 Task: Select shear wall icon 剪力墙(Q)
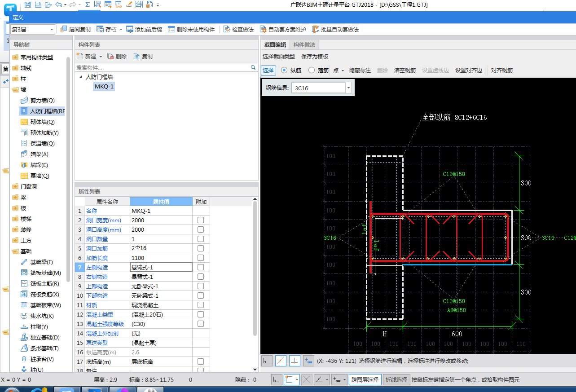click(x=24, y=100)
